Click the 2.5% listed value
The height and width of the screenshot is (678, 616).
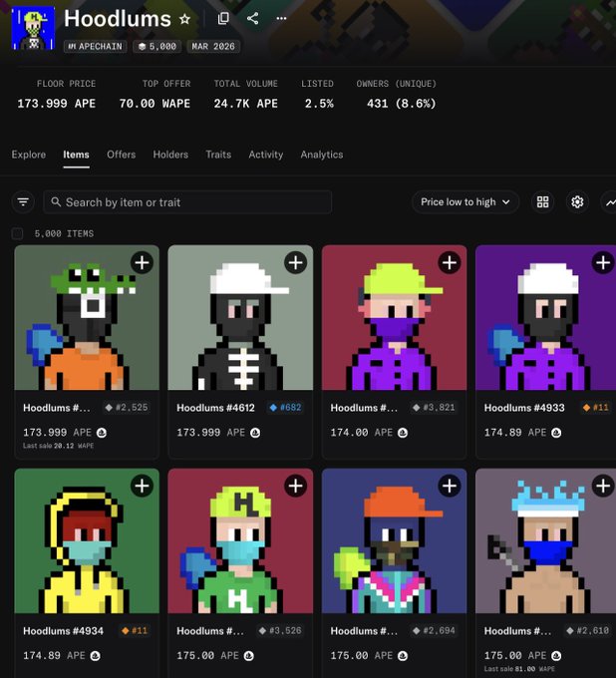click(x=319, y=104)
